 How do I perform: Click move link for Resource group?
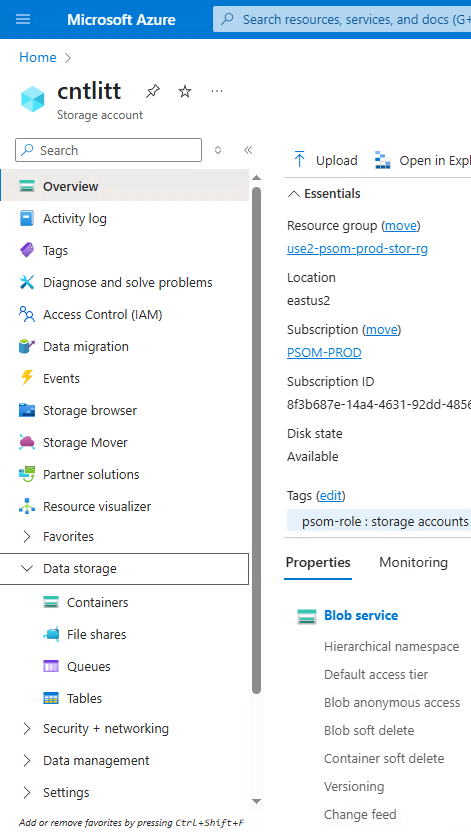click(400, 226)
